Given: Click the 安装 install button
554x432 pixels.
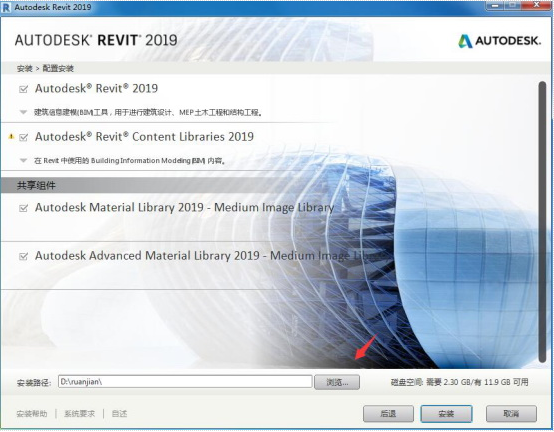Looking at the screenshot, I should (x=446, y=413).
